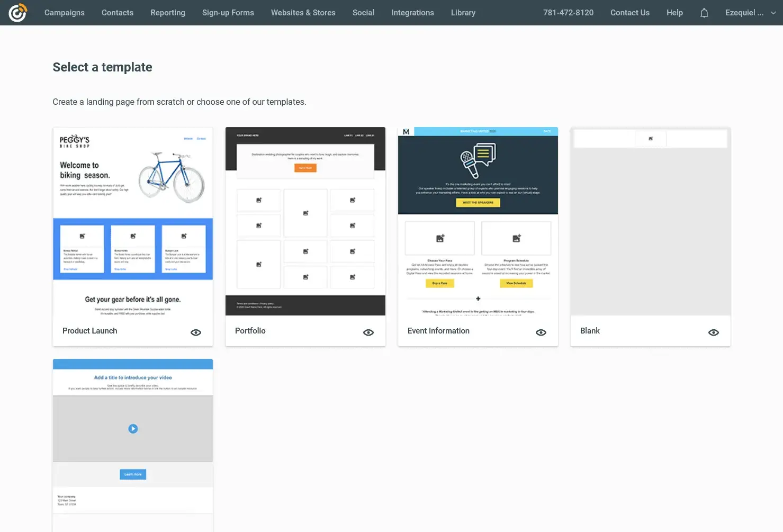Image resolution: width=783 pixels, height=532 pixels.
Task: Preview the Blank template via eye icon
Action: [x=713, y=332]
